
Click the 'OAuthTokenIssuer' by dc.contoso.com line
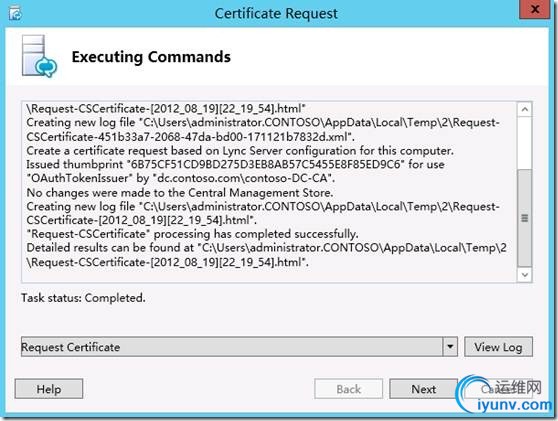pos(181,178)
